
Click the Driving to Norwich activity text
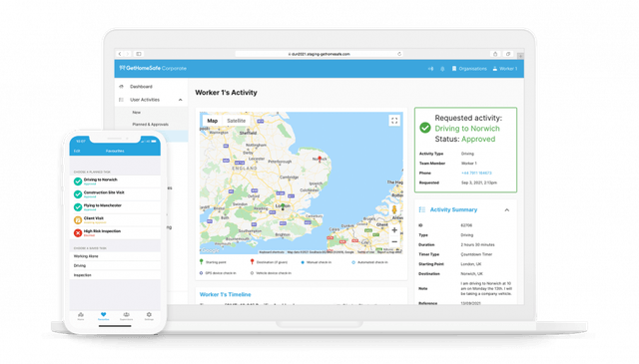tap(467, 129)
